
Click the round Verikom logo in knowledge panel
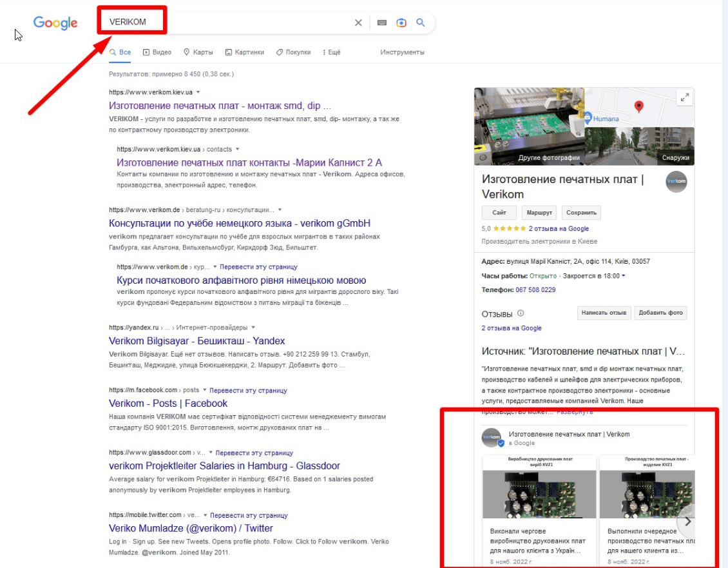[x=676, y=181]
